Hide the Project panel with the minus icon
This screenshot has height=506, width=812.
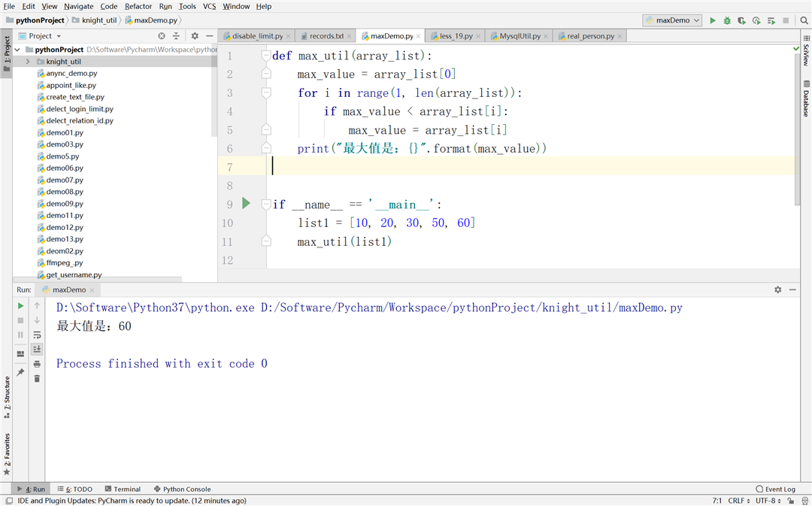click(x=209, y=36)
